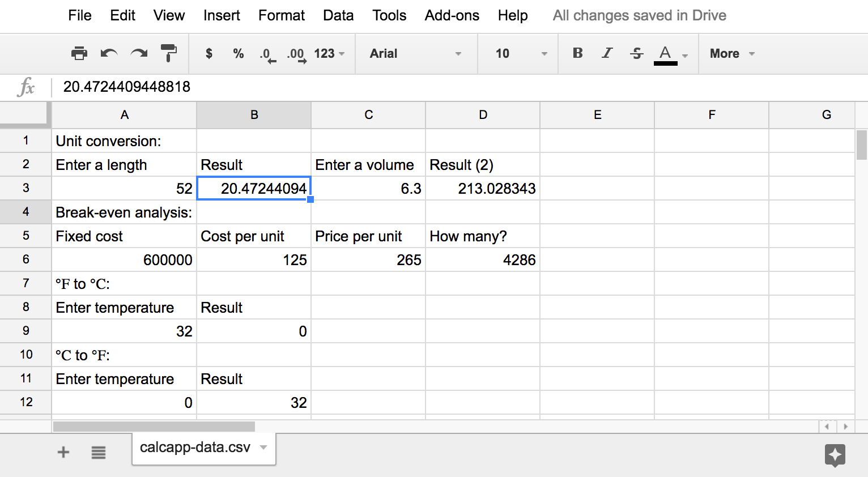Click the fx function icon
Image resolution: width=868 pixels, height=477 pixels.
tap(26, 87)
